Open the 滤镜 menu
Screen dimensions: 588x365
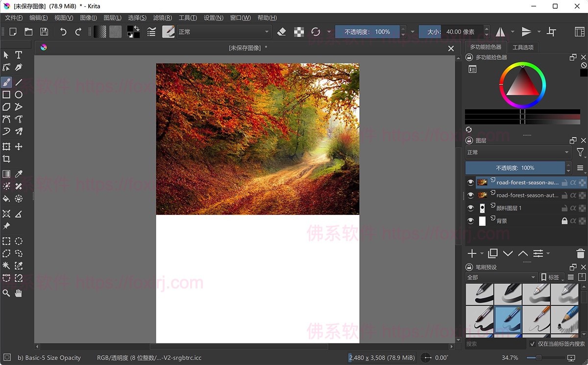[162, 17]
